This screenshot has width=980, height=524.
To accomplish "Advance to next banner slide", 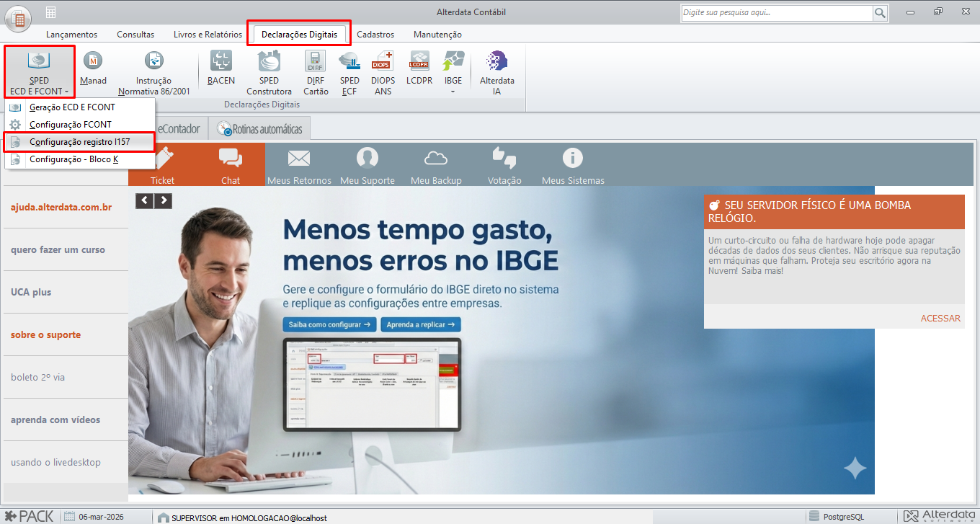I will click(164, 200).
